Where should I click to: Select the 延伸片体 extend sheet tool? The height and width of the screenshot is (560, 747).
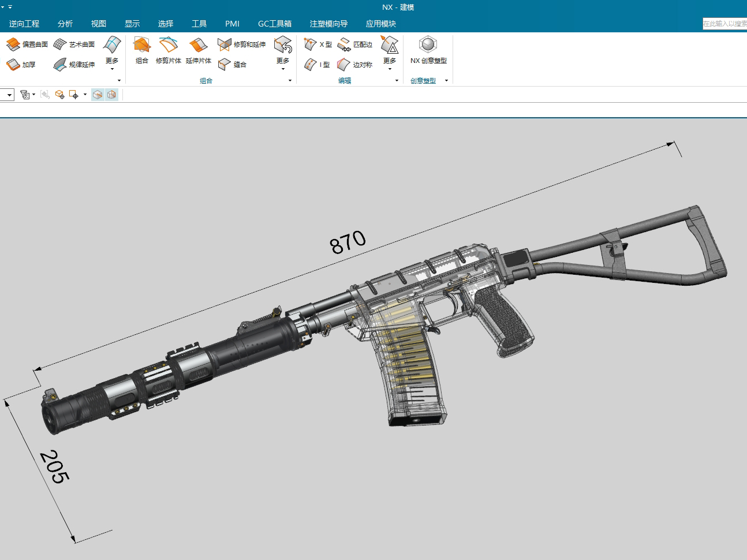pos(198,50)
